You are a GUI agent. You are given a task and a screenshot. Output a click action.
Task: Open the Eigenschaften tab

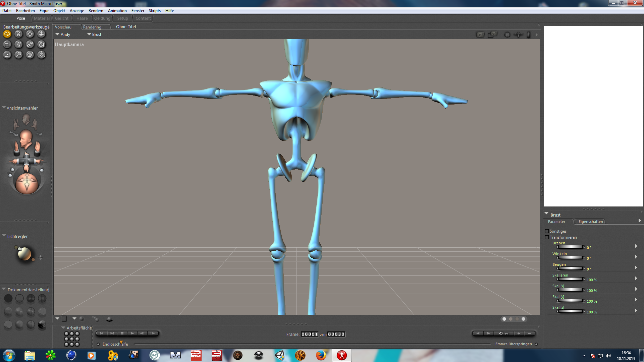[590, 222]
